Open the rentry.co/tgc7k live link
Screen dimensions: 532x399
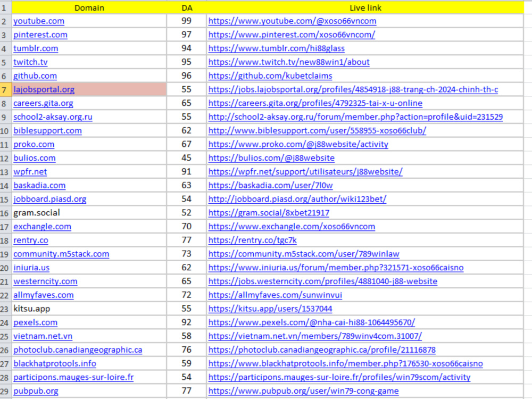[x=252, y=240]
